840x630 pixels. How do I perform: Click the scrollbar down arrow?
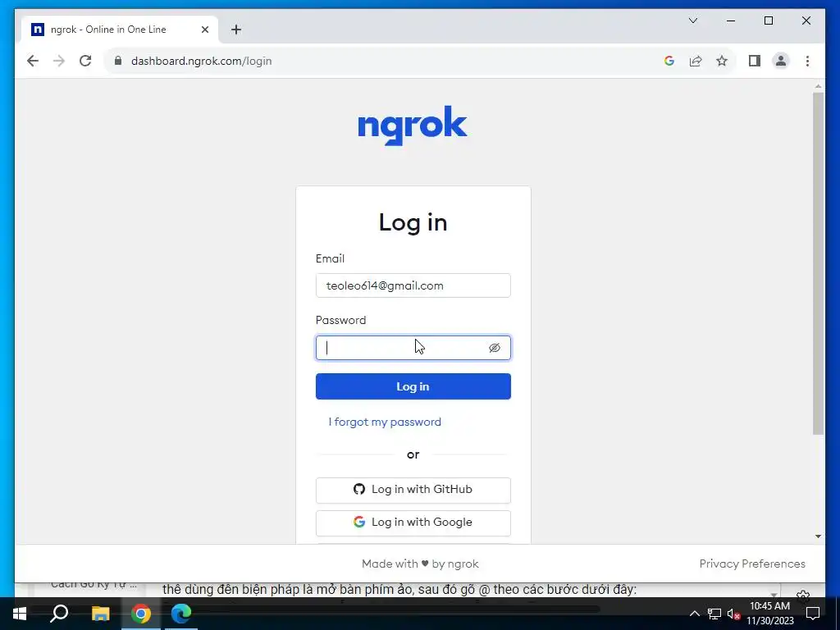click(x=818, y=536)
